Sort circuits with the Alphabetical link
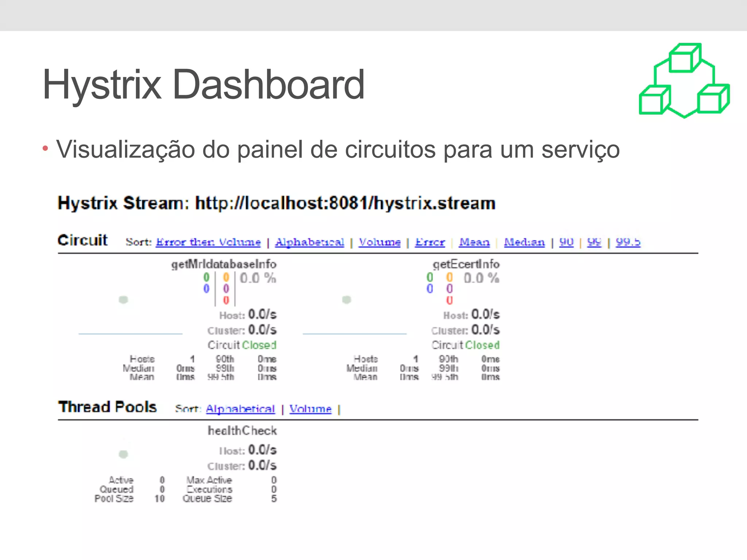The height and width of the screenshot is (560, 747). 309,242
